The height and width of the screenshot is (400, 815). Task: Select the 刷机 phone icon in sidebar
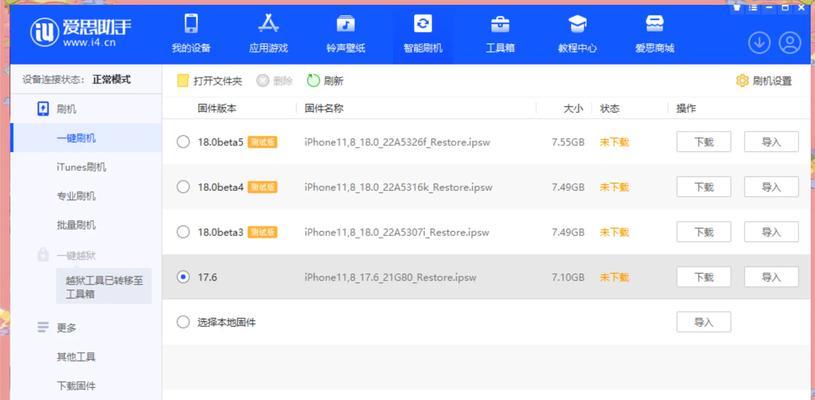pyautogui.click(x=43, y=109)
